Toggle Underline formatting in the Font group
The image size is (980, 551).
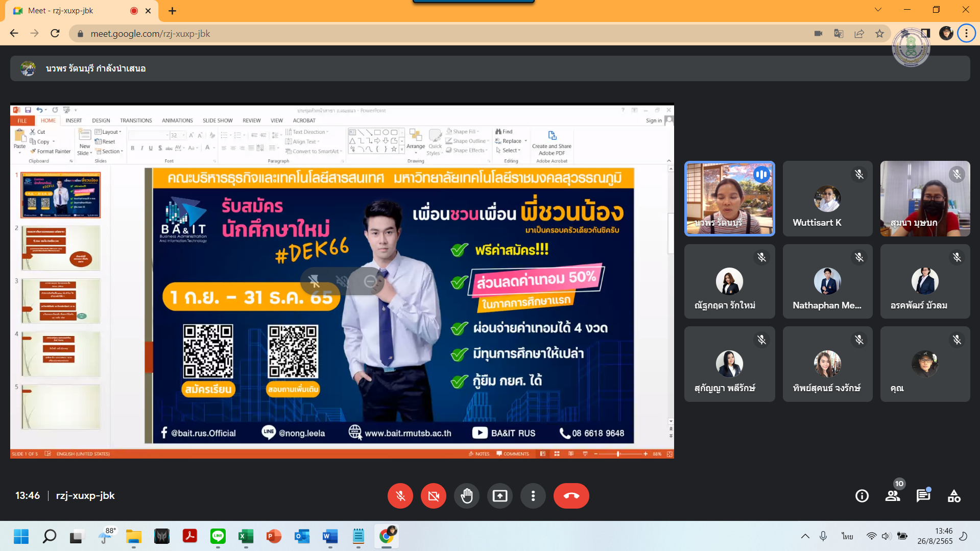[151, 148]
